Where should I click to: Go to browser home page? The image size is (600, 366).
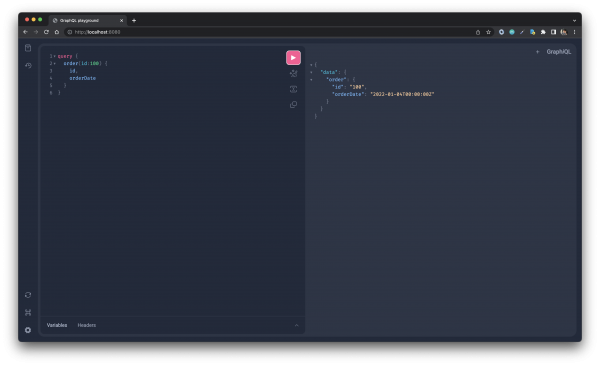[x=57, y=32]
